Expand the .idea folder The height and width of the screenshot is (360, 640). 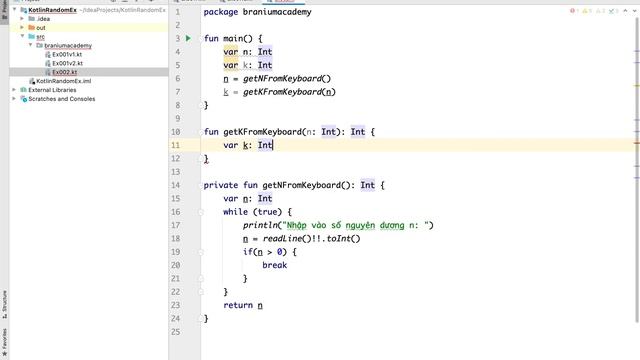coord(22,18)
